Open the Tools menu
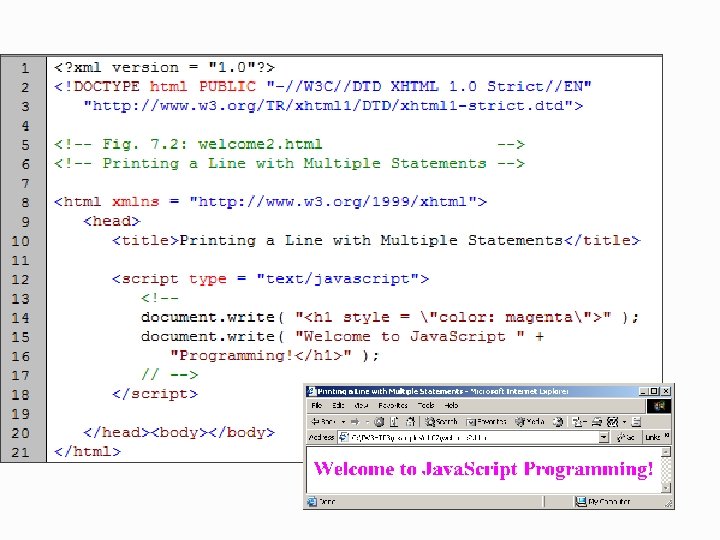 point(426,405)
